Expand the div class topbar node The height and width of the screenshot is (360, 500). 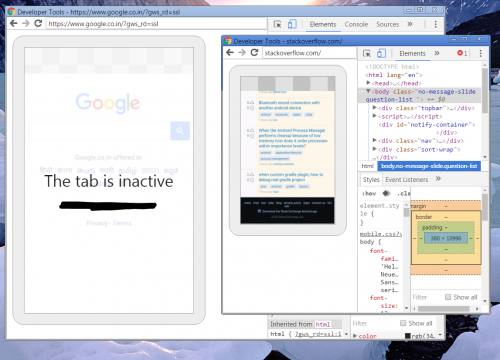coord(375,108)
